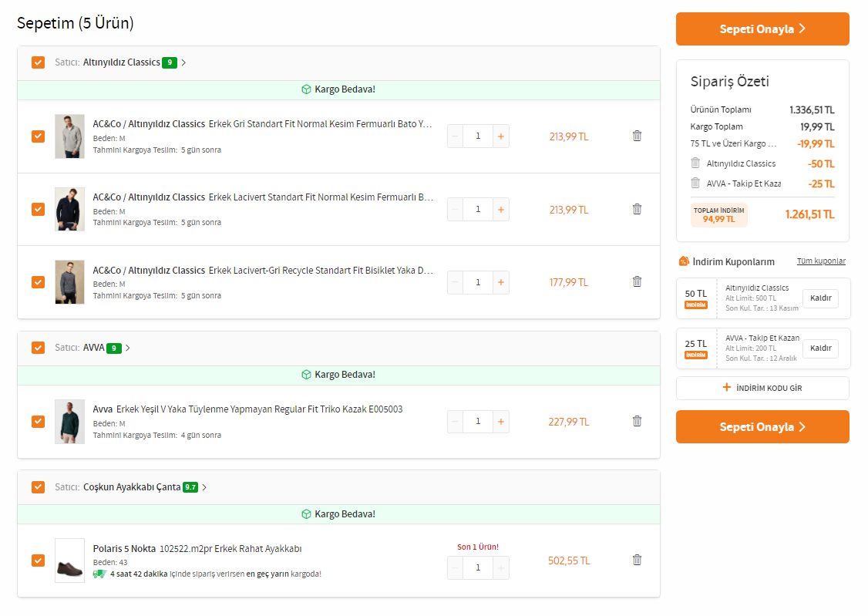Image resolution: width=868 pixels, height=616 pixels.
Task: Decrease quantity of Avva Yeşil Triko Kazak
Action: pos(455,422)
